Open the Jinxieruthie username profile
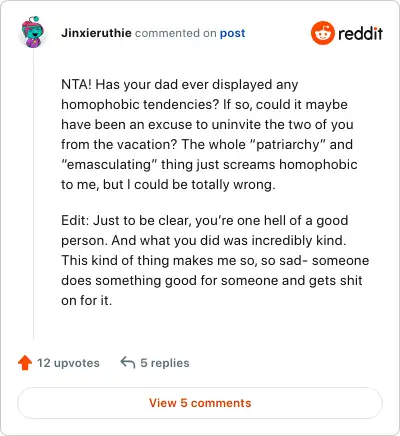400x436 pixels. [96, 33]
